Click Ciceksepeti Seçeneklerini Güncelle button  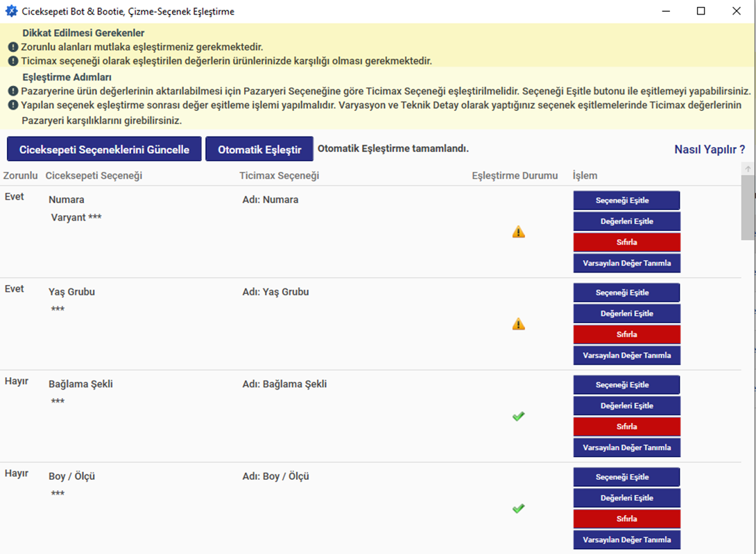tap(104, 149)
